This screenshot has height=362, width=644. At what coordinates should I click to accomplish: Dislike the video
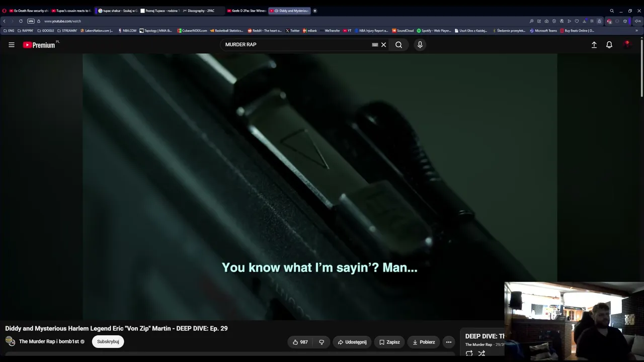[x=321, y=342]
